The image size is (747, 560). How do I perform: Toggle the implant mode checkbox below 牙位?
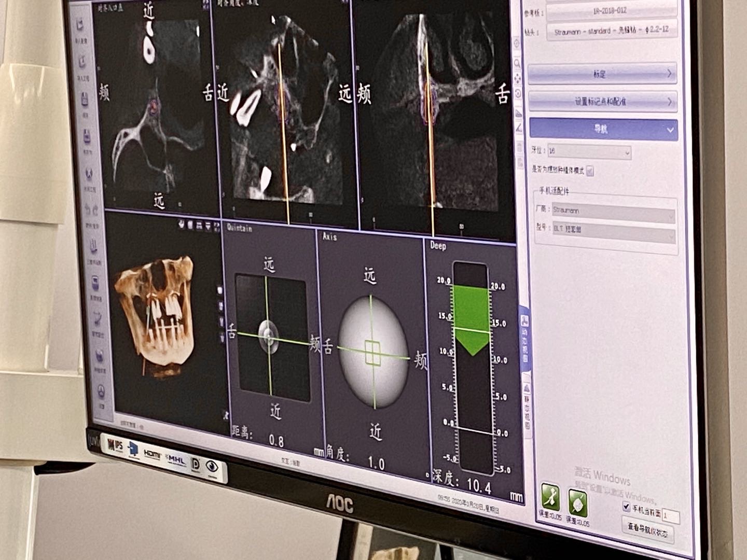click(x=590, y=171)
